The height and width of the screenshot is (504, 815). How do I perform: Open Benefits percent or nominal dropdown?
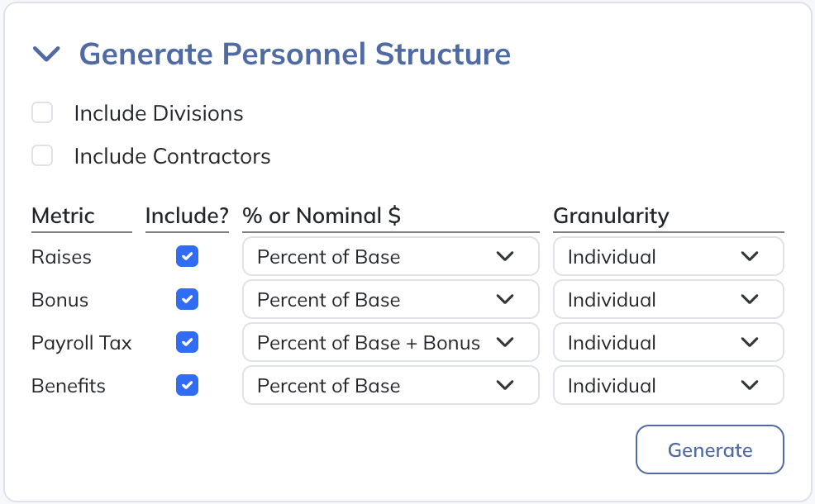click(390, 386)
